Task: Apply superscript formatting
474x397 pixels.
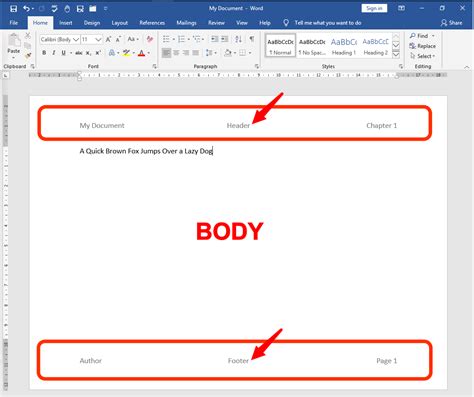Action: tap(98, 53)
